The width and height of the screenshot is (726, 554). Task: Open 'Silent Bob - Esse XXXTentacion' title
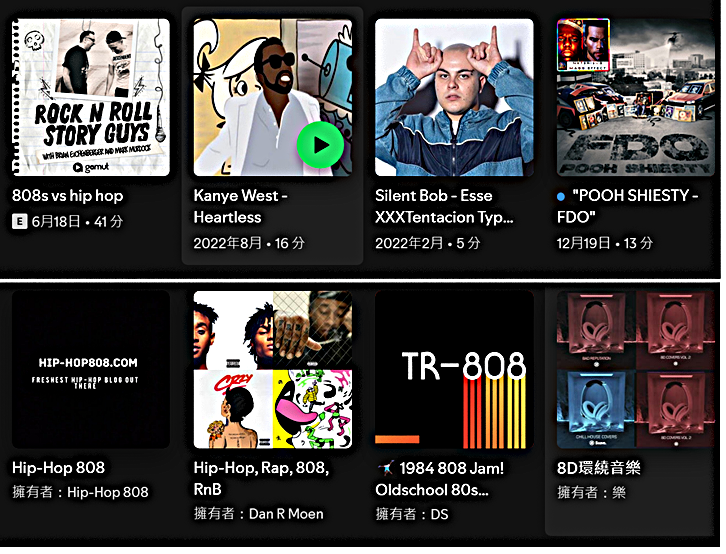click(444, 206)
